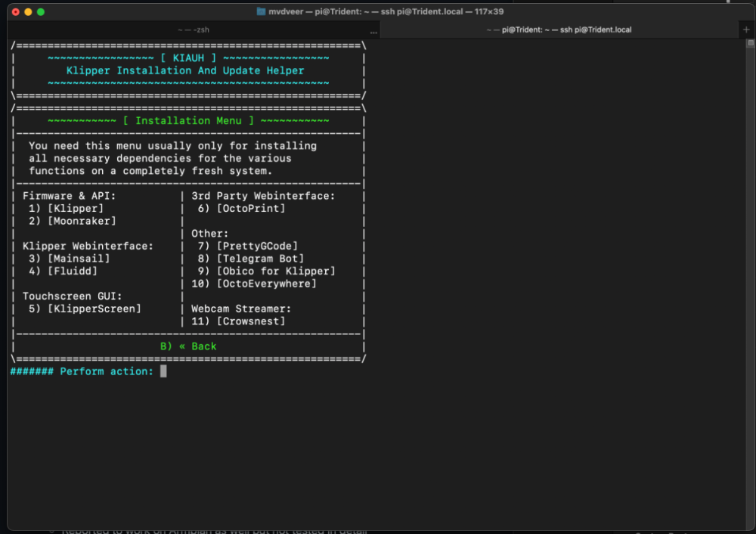Click the scrollbar marker icon at top right
The height and width of the screenshot is (534, 756).
(x=750, y=43)
